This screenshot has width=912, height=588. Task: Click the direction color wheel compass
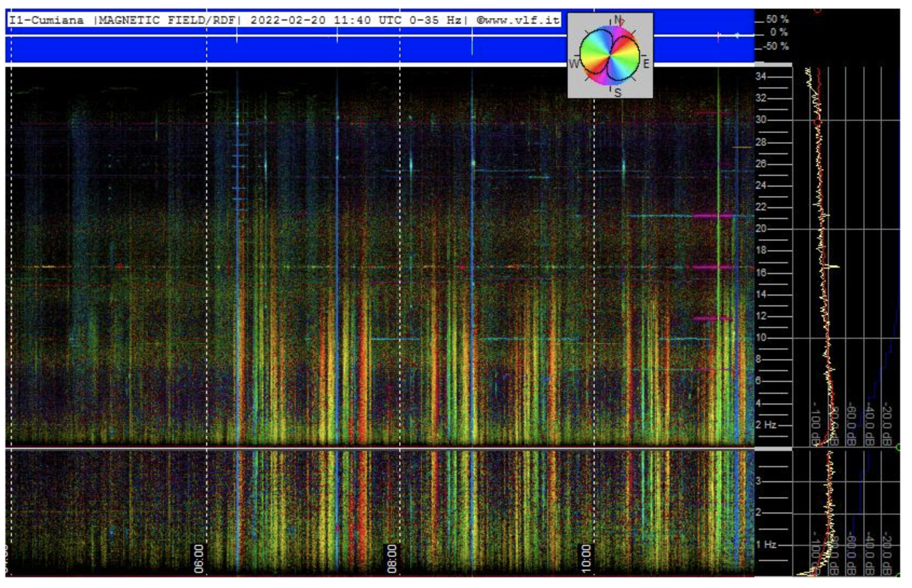610,56
